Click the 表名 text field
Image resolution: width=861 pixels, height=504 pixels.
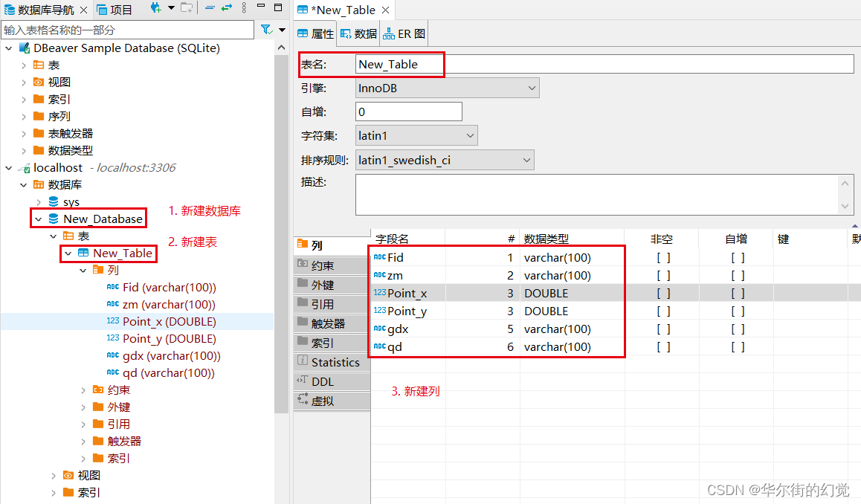click(604, 64)
